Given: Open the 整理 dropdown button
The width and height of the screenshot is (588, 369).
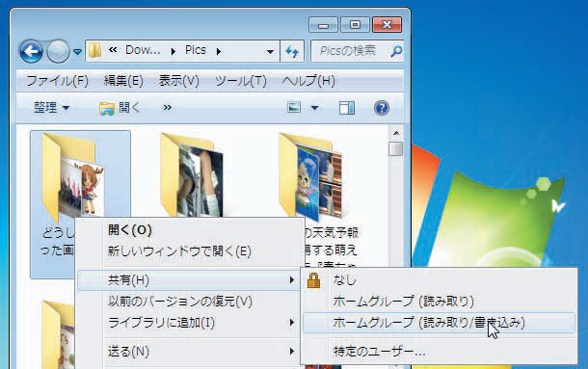Looking at the screenshot, I should [x=51, y=108].
